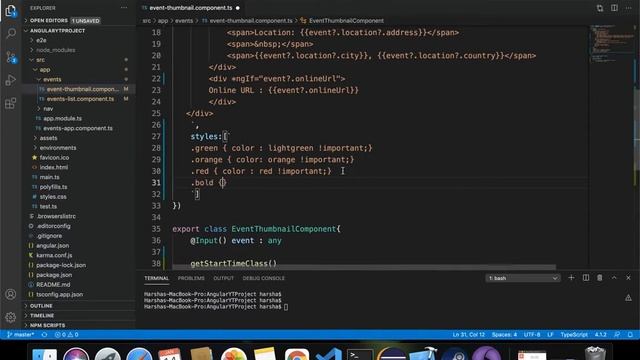The height and width of the screenshot is (360, 640).
Task: Change indentation via Spaces: 4
Action: [504, 335]
